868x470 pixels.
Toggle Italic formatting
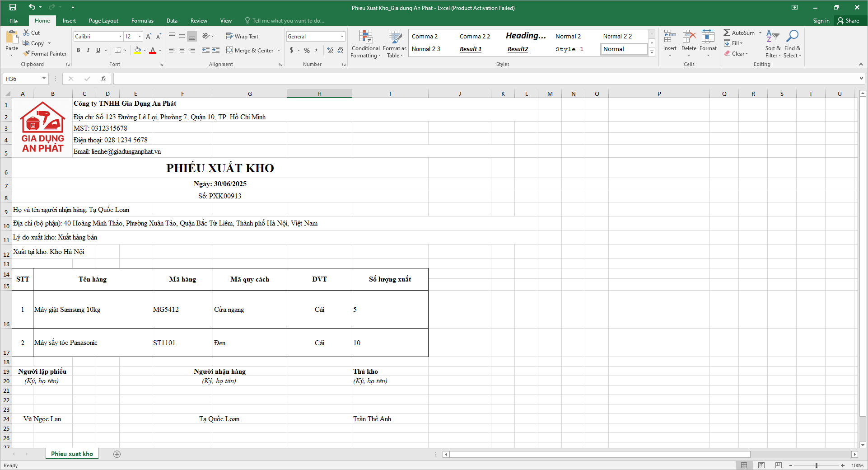pyautogui.click(x=88, y=50)
